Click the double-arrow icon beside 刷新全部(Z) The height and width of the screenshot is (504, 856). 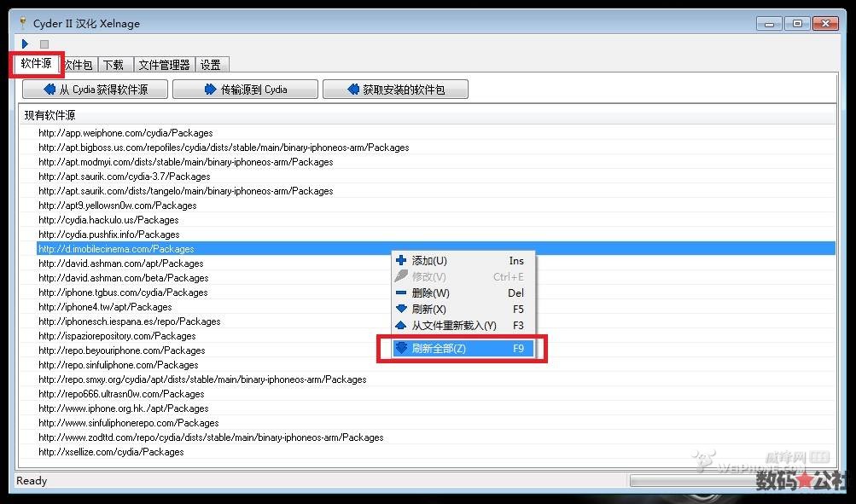point(401,347)
